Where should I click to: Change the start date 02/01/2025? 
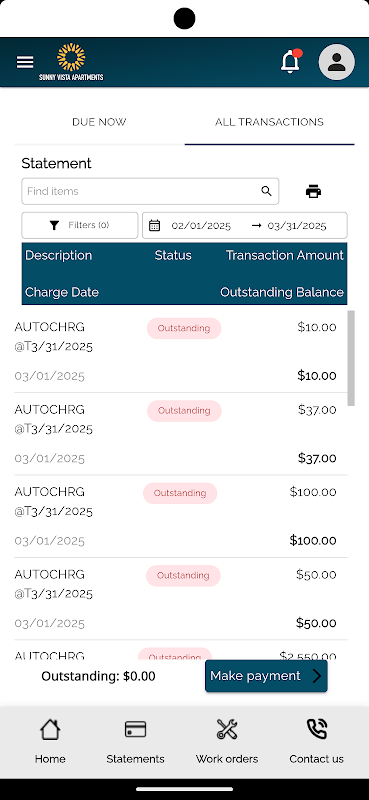click(201, 226)
